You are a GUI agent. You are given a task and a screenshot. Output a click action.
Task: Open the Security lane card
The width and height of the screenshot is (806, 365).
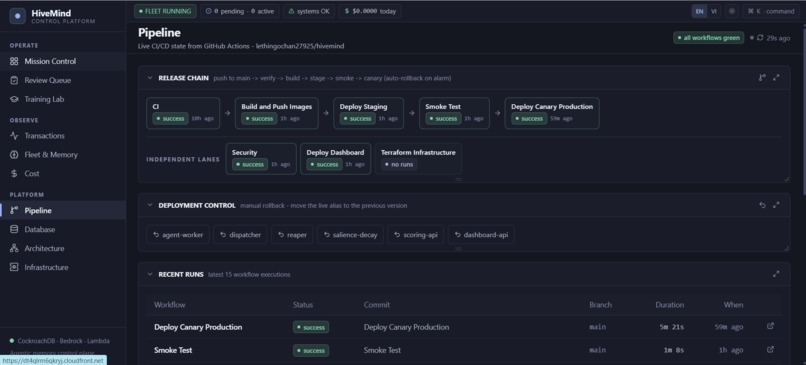tap(261, 159)
